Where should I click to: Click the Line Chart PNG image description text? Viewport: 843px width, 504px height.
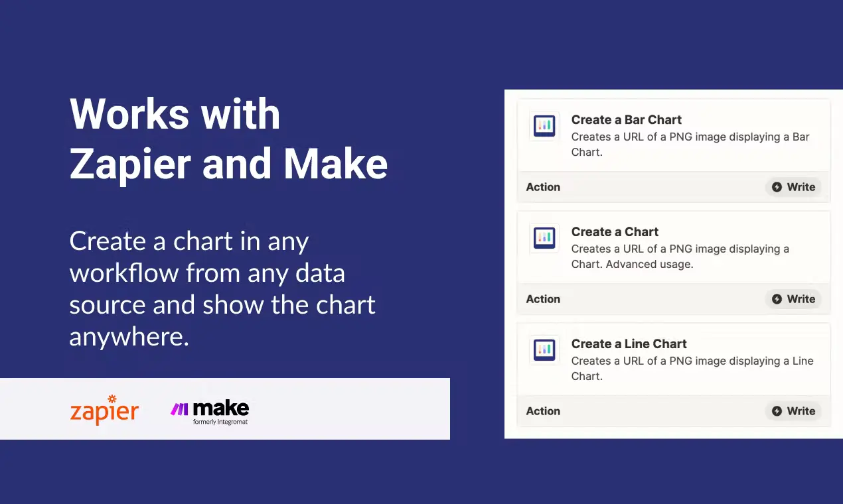(692, 361)
